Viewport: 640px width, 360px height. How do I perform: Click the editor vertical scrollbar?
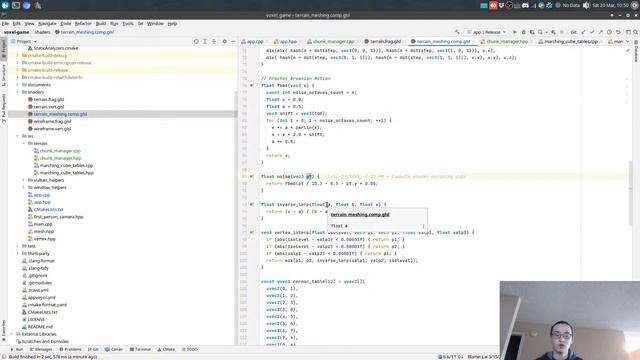pos(631,194)
